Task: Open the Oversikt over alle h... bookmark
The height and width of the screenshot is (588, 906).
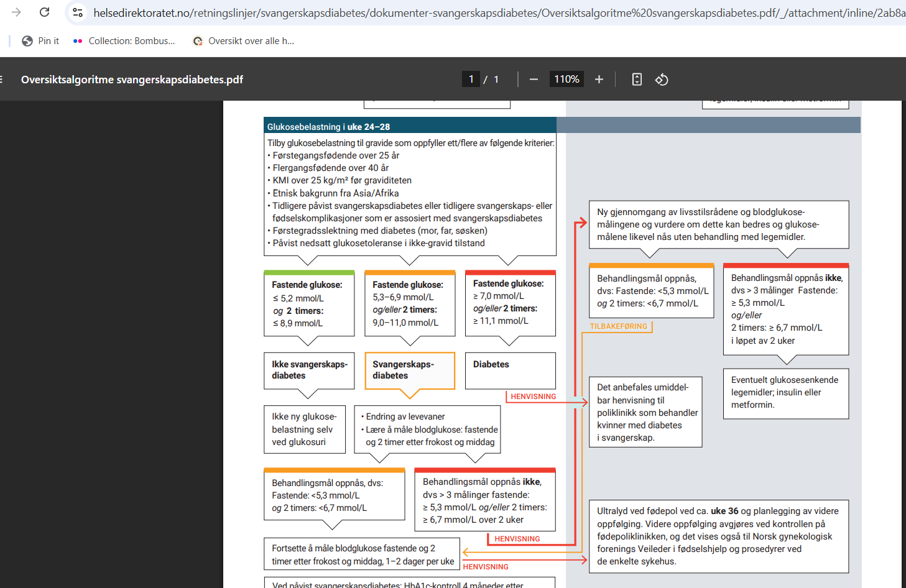Action: [244, 41]
